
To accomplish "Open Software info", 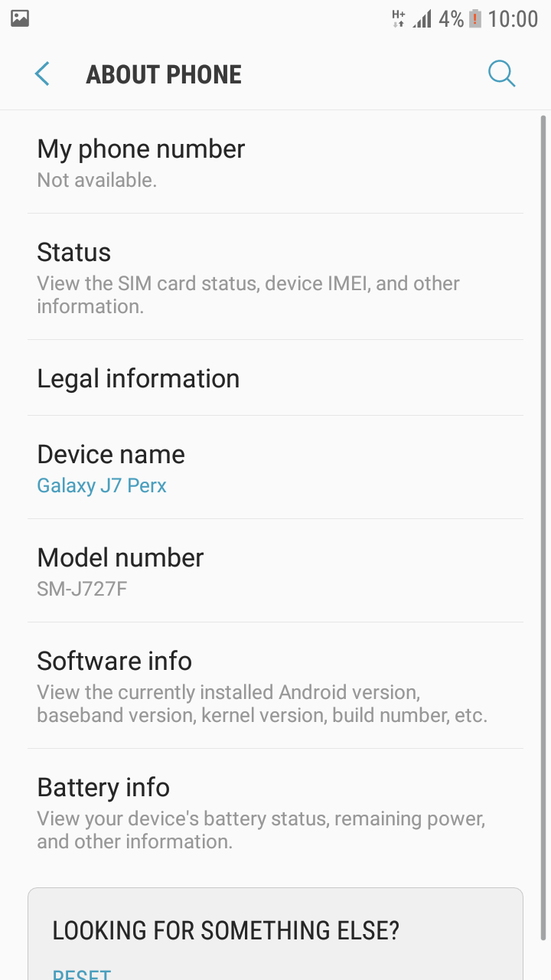I will pyautogui.click(x=275, y=685).
